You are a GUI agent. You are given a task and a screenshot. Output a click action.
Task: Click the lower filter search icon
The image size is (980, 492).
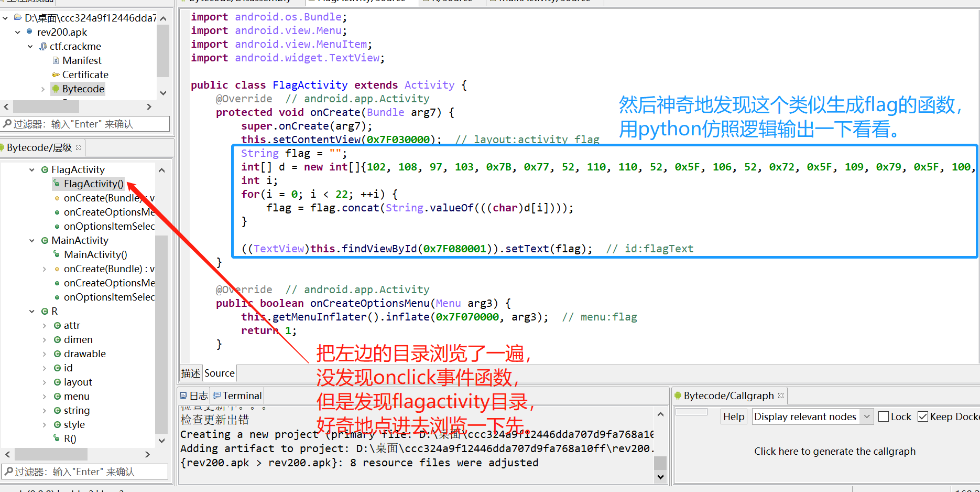coord(8,472)
